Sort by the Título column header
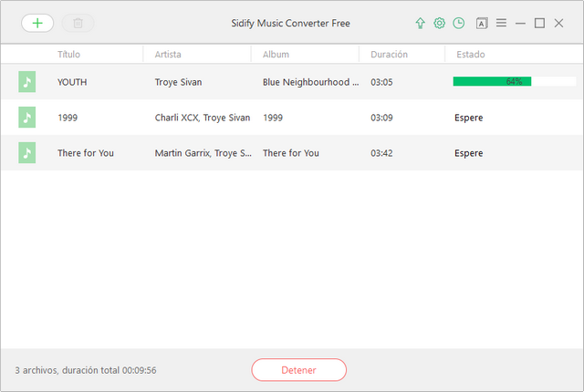Screen dimensions: 584x392 tap(69, 55)
